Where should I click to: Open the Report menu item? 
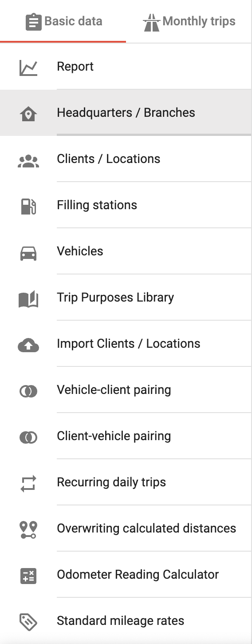tap(126, 67)
